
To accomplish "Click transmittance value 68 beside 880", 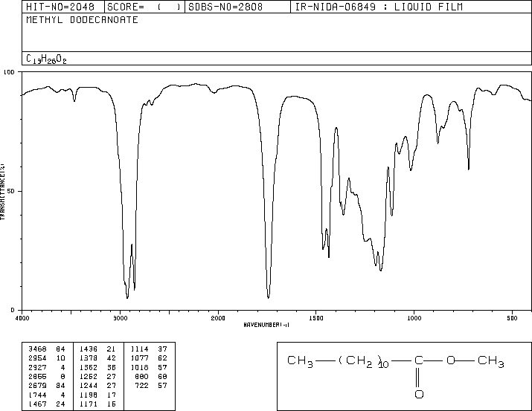I will [x=162, y=376].
